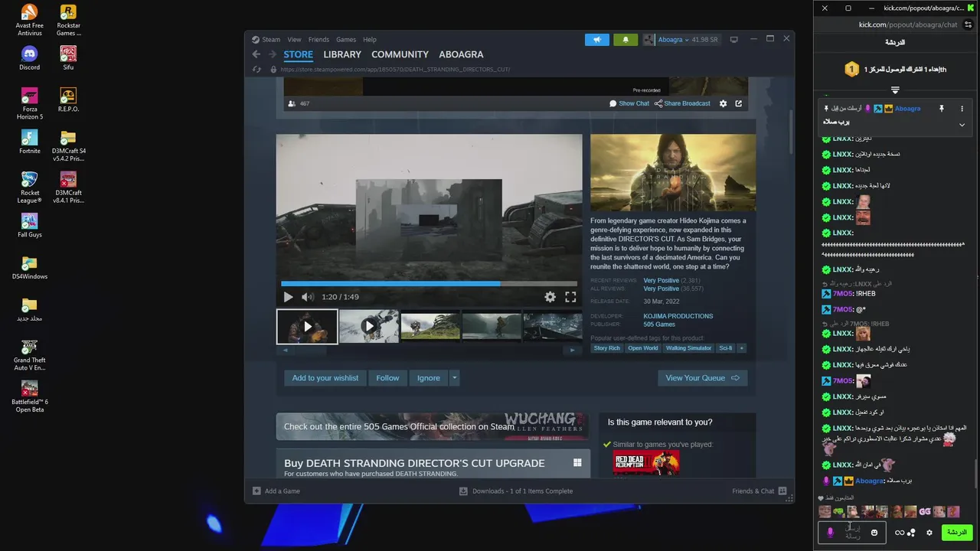Open trailer video settings gear
This screenshot has width=980, height=551.
pos(550,297)
